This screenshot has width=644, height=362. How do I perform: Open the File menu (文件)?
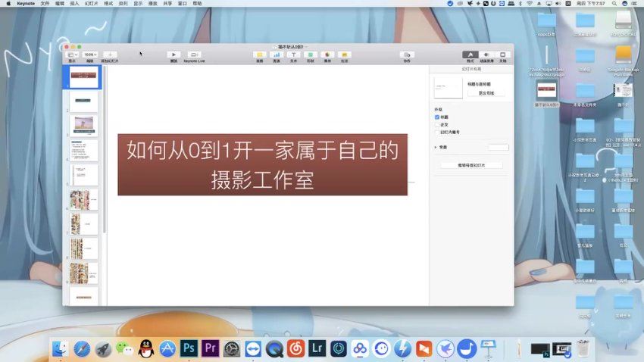coord(45,3)
